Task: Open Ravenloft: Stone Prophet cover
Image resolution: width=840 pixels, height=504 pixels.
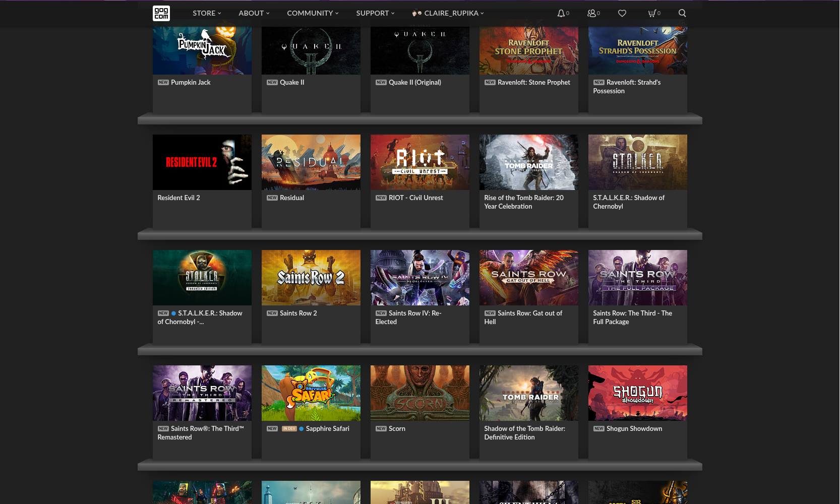Action: [529, 50]
